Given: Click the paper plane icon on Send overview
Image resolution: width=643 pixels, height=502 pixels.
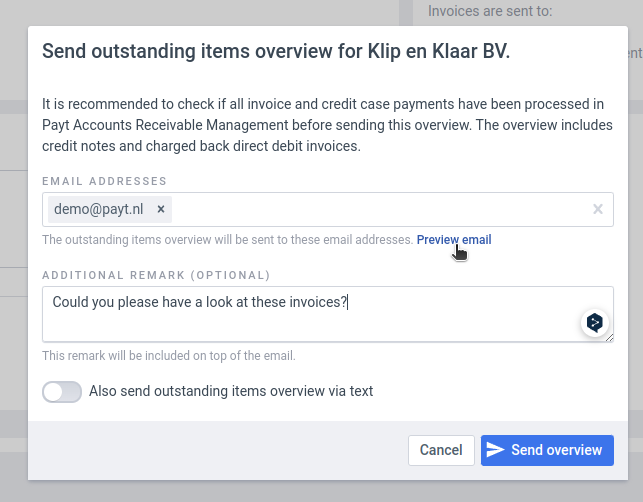Looking at the screenshot, I should [495, 450].
